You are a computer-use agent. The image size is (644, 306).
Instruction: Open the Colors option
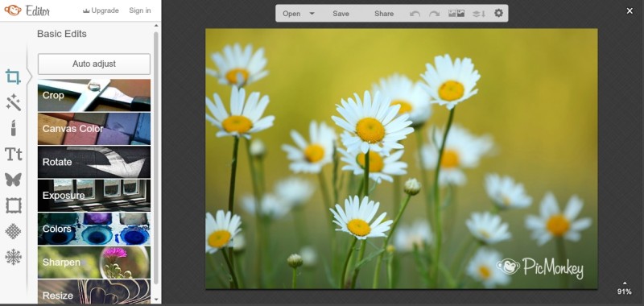point(94,229)
